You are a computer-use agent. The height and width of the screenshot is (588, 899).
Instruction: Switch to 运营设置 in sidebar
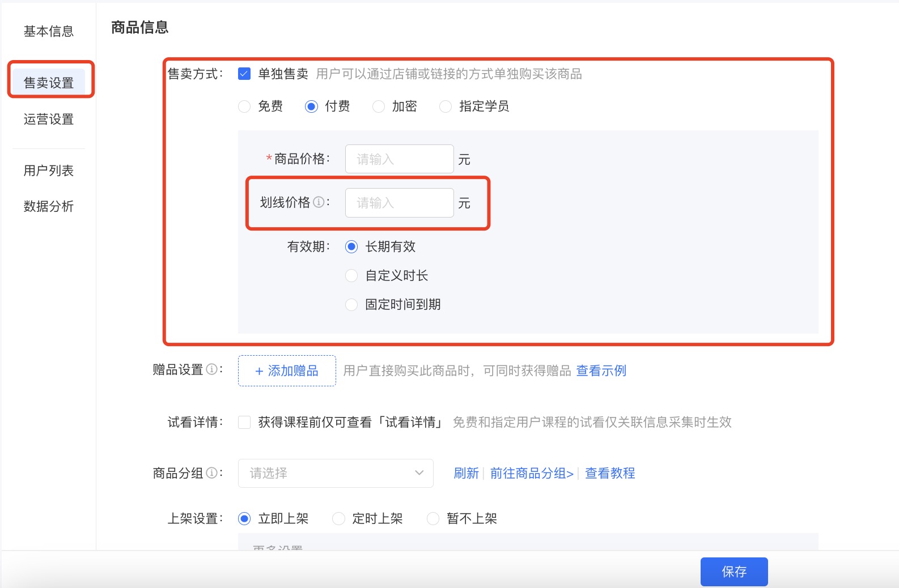point(49,120)
